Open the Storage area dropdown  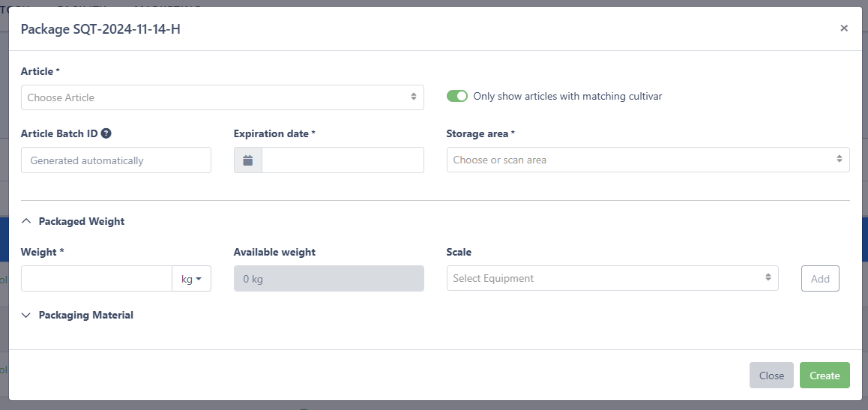click(x=648, y=160)
